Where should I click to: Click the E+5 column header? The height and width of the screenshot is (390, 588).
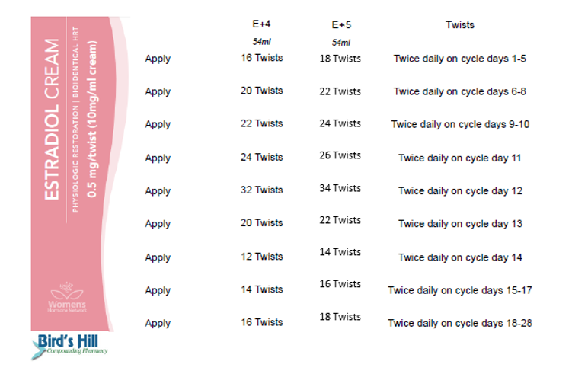[341, 25]
